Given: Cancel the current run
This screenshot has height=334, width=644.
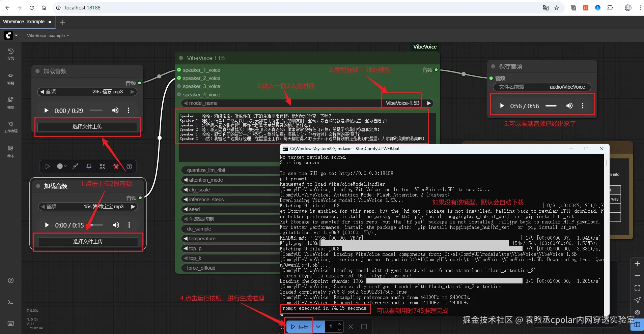Looking at the screenshot, I should (351, 327).
